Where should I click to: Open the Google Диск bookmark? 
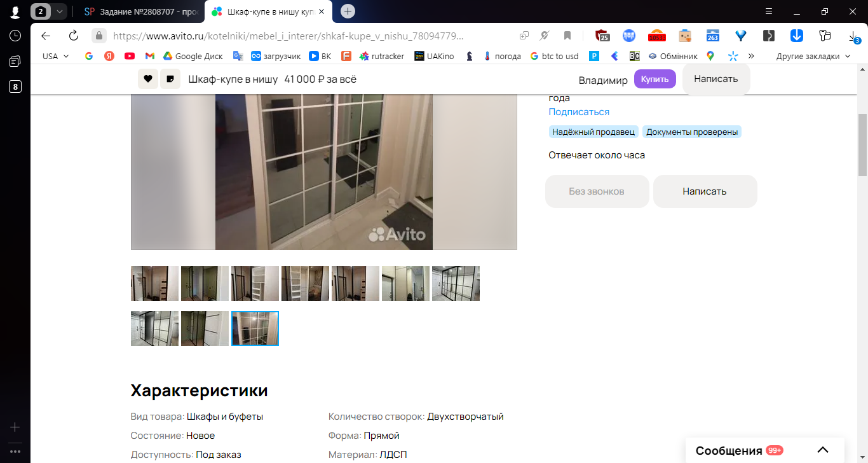(x=193, y=56)
